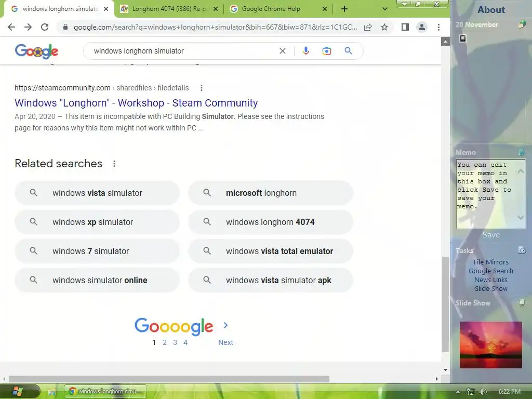Click the memo box scroll down arrow

tap(521, 217)
